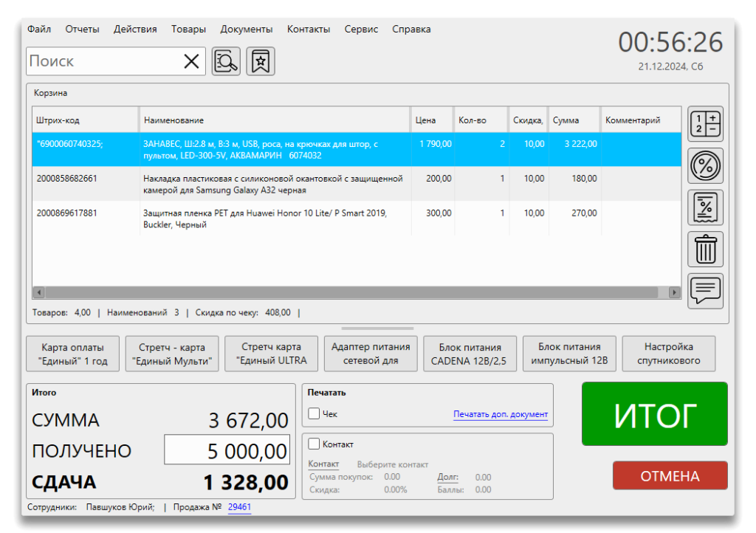Image resolution: width=756 pixels, height=533 pixels.
Task: Open the Отчеты menu
Action: (82, 29)
